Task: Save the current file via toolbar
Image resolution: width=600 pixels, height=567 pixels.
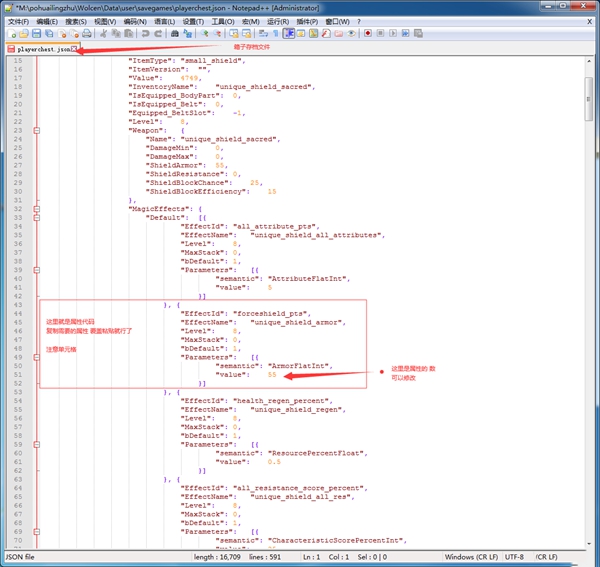Action: pyautogui.click(x=36, y=34)
